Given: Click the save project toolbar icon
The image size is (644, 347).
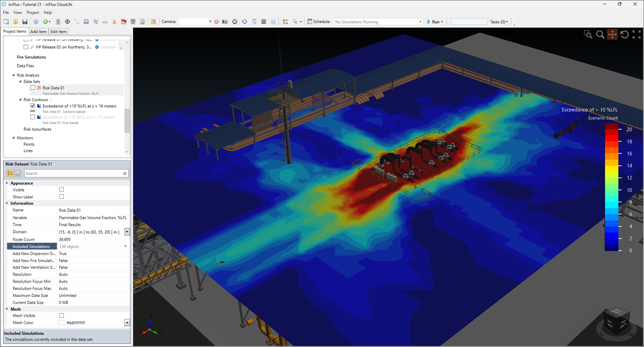Looking at the screenshot, I should coord(25,22).
